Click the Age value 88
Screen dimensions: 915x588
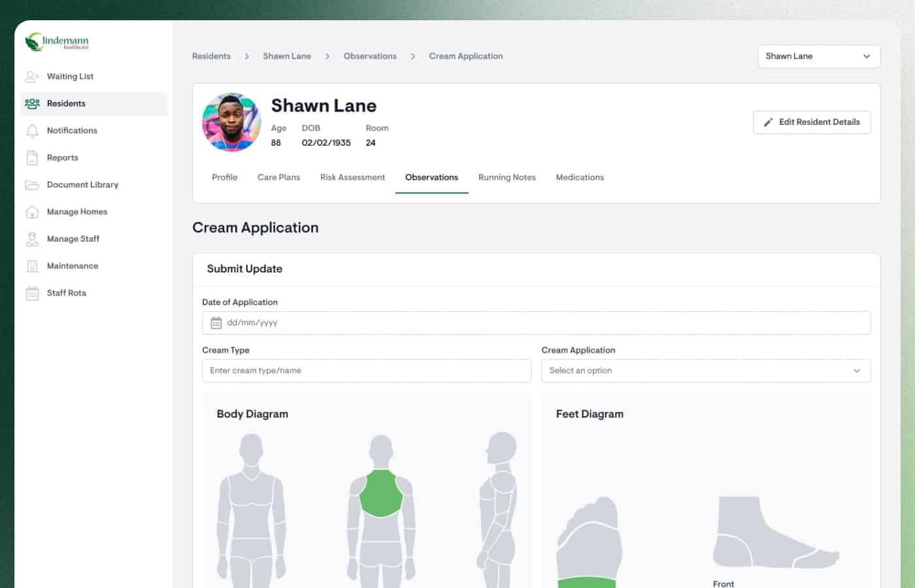(x=276, y=142)
